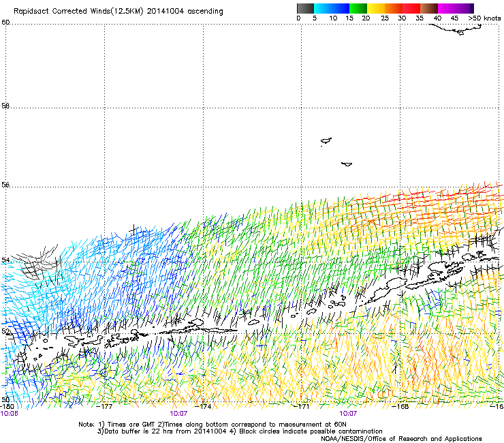Click the gray 0-5 knots color swatch
The height and width of the screenshot is (443, 504).
[305, 8]
